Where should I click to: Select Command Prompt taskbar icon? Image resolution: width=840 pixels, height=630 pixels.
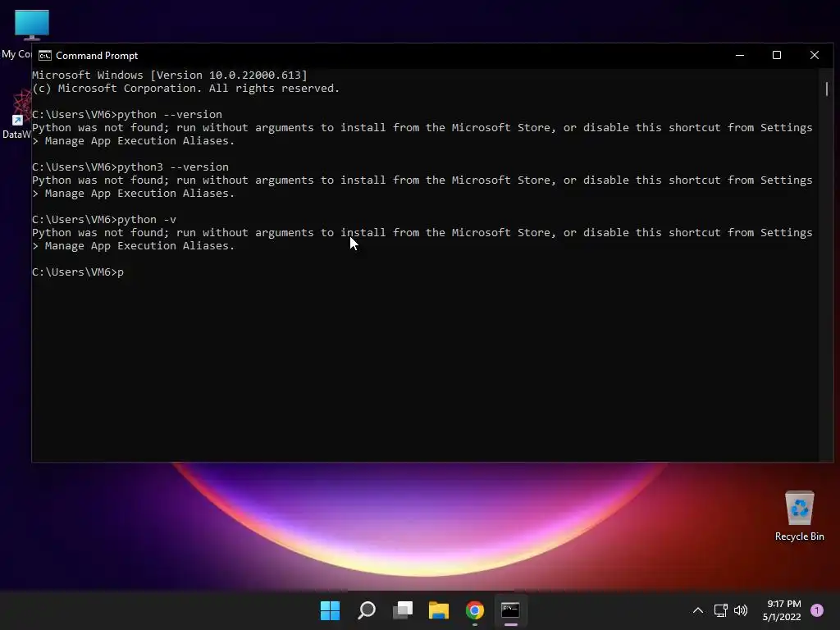(x=510, y=610)
